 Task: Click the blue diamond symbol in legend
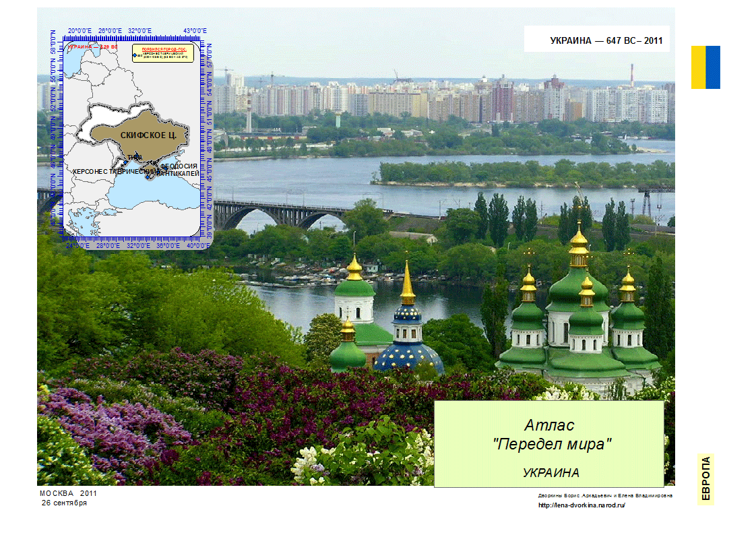[x=135, y=55]
